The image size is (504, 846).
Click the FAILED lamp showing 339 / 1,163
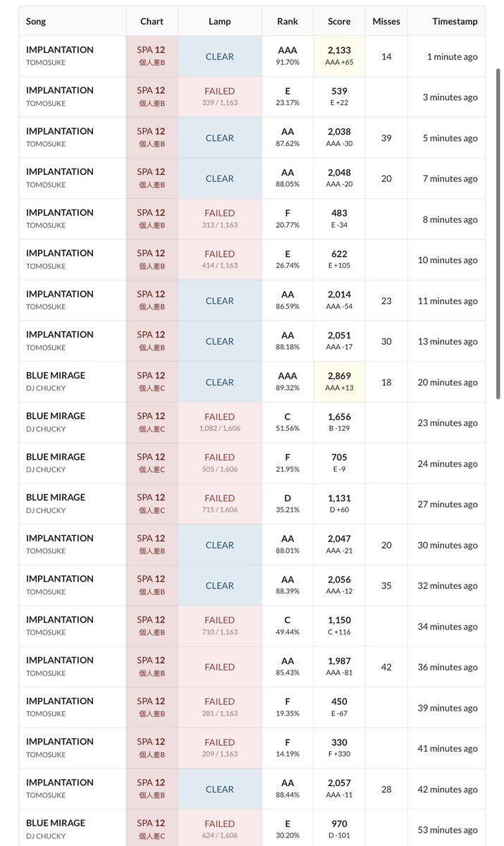(x=219, y=97)
